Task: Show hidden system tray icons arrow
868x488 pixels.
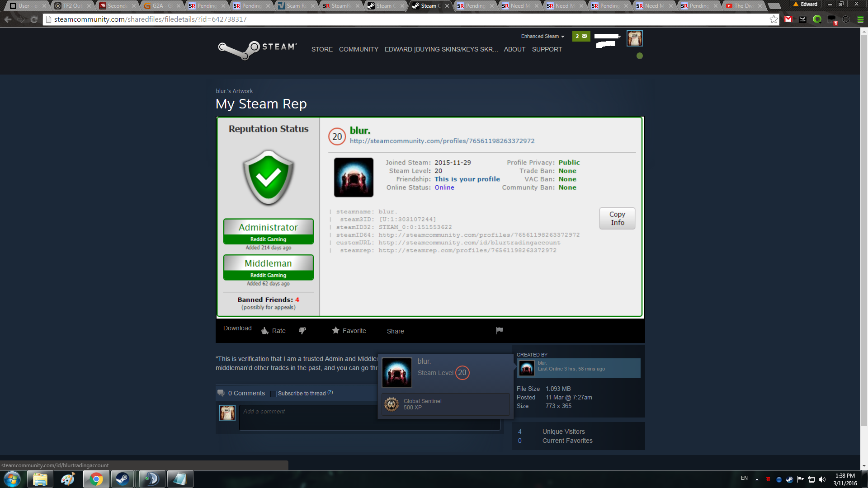Action: (756, 479)
